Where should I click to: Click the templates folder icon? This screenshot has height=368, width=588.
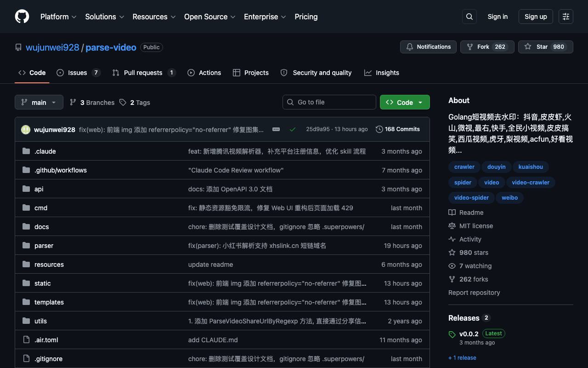pos(26,302)
